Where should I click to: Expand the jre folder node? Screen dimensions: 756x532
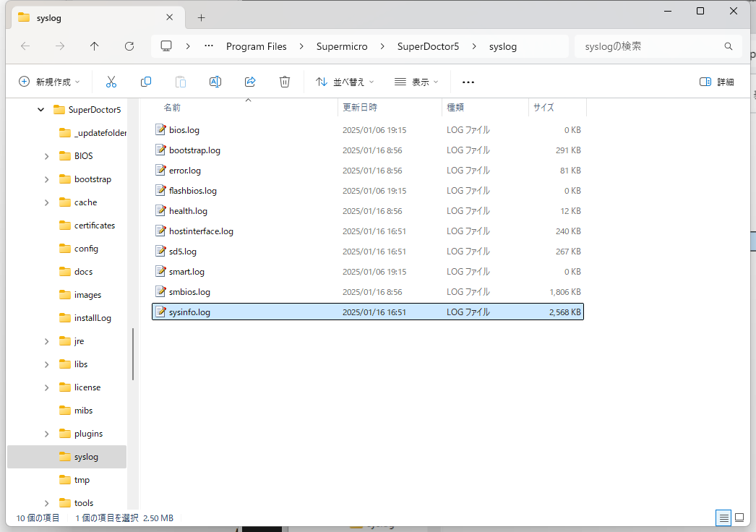point(47,341)
